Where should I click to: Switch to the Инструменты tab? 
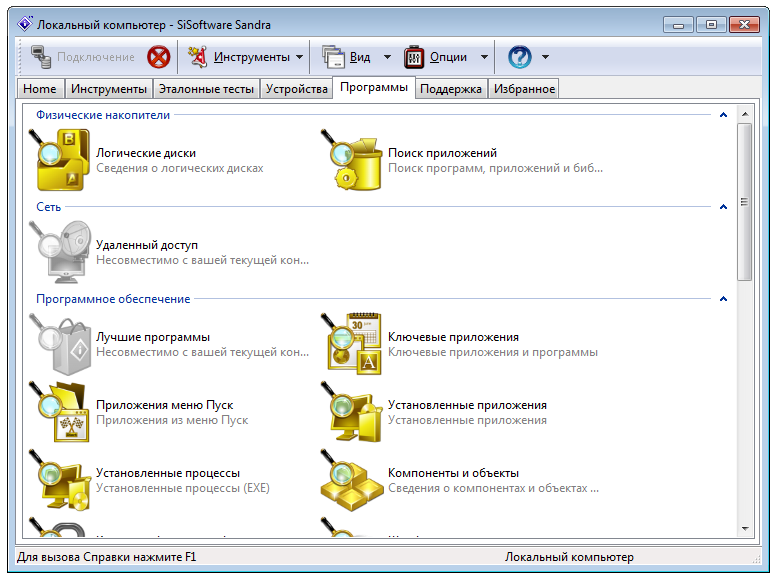[109, 89]
